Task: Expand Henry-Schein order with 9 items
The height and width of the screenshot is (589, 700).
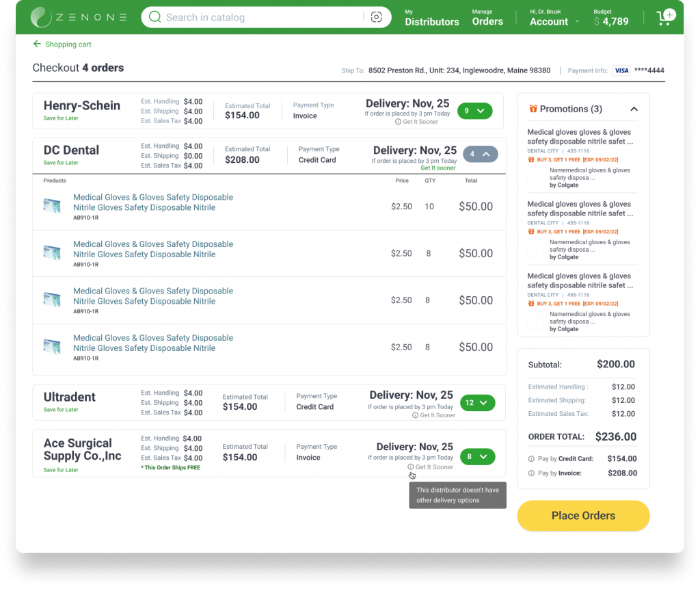Action: pos(474,111)
